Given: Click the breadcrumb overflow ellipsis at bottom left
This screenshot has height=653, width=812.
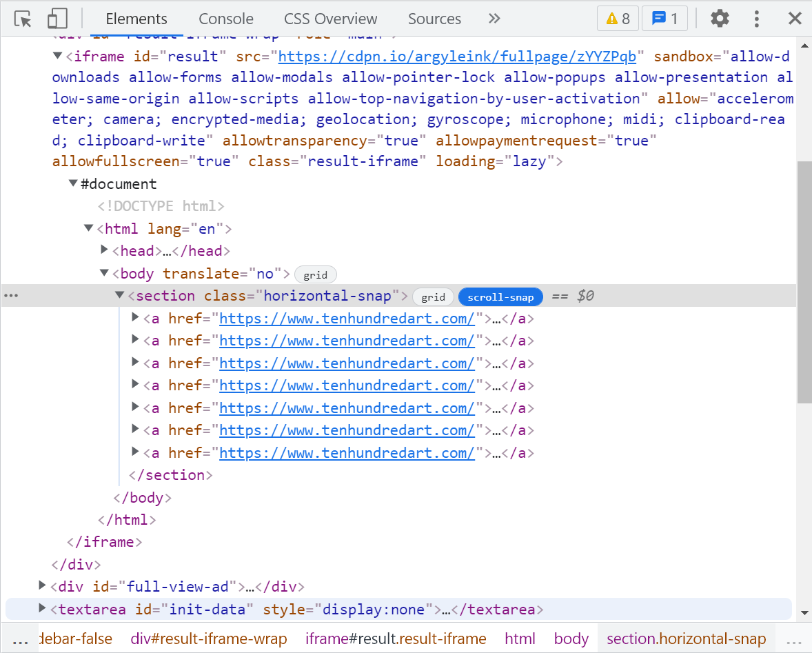Looking at the screenshot, I should (x=19, y=639).
